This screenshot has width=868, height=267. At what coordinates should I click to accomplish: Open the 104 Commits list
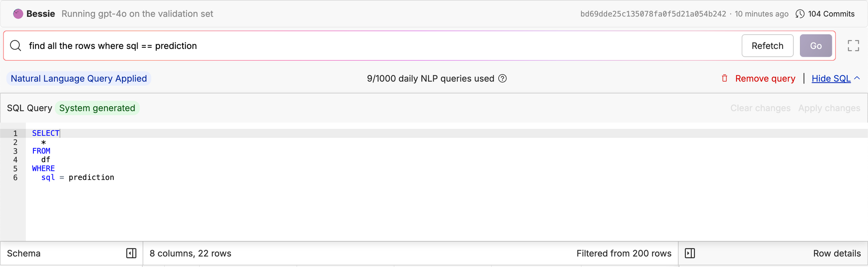[x=831, y=14]
